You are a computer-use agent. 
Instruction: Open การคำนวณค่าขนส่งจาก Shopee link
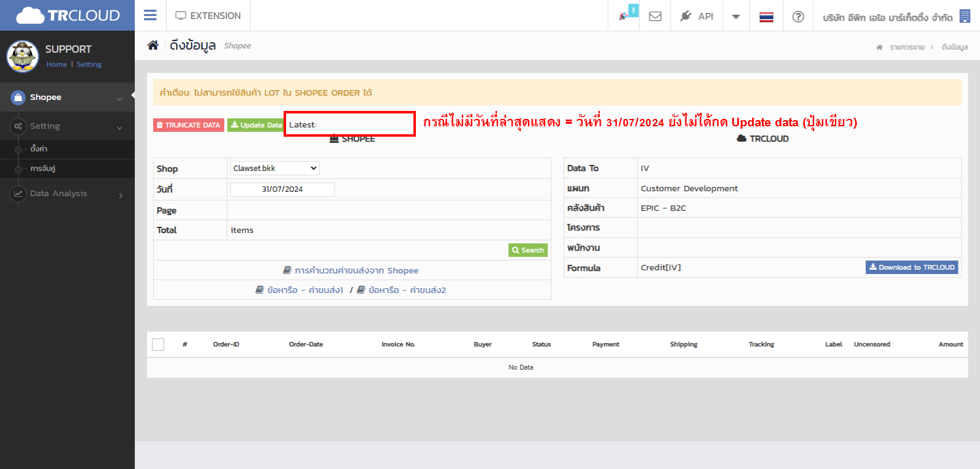[351, 270]
